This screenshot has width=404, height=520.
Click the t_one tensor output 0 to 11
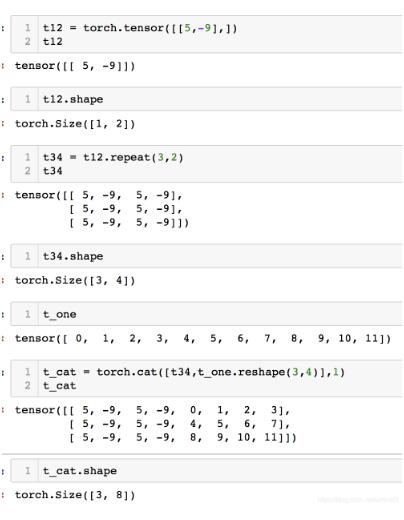point(203,338)
